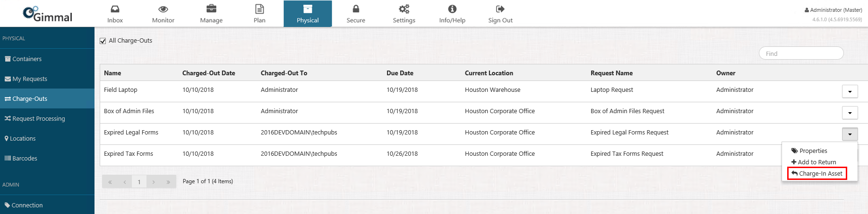The height and width of the screenshot is (214, 868).
Task: Click into the Find search field
Action: (x=801, y=53)
